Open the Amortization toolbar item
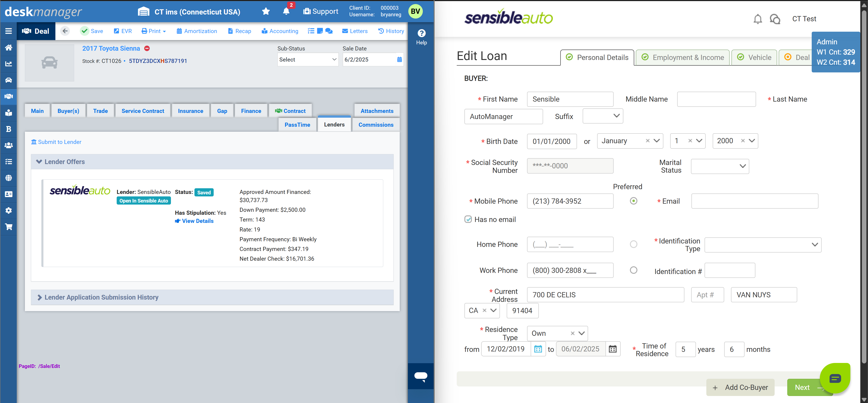This screenshot has height=403, width=868. 197,31
